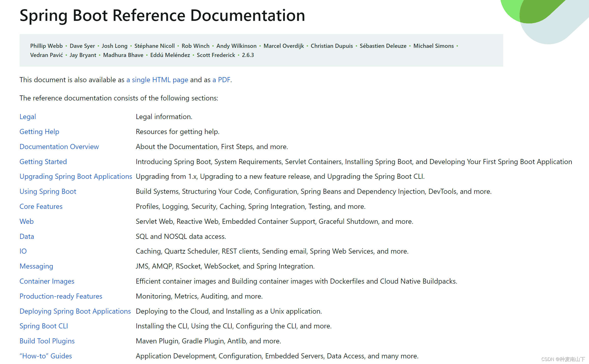
Task: Go to Messaging section
Action: tap(36, 266)
